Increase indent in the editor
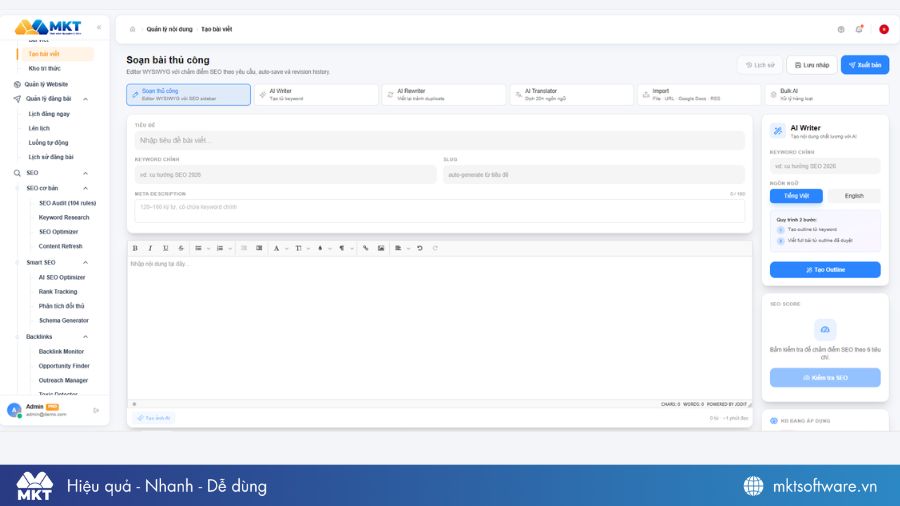Viewport: 900px width, 506px height. (x=259, y=248)
